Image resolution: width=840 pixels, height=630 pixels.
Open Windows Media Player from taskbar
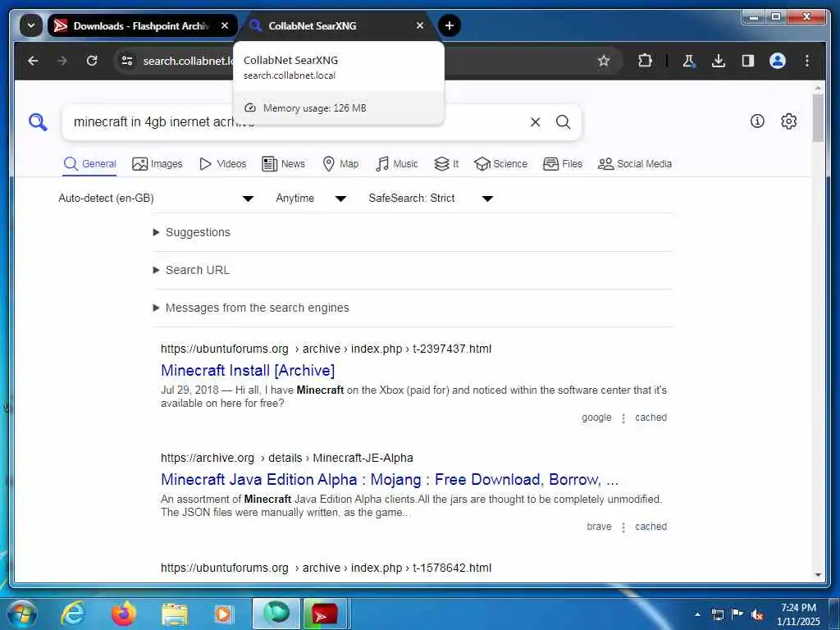[x=223, y=614]
